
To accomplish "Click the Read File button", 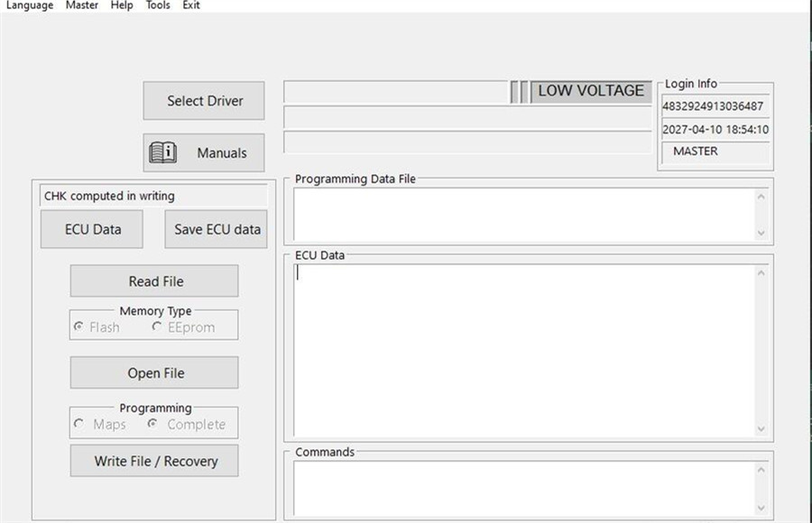I will 154,281.
